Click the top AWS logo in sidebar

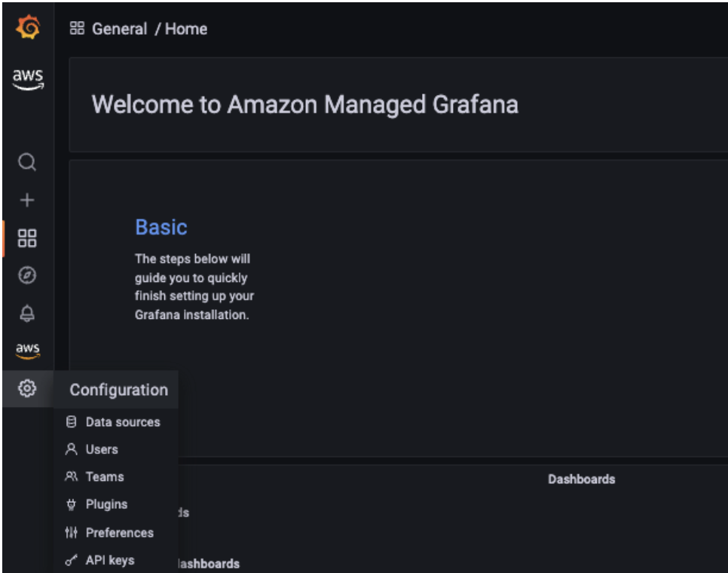28,79
